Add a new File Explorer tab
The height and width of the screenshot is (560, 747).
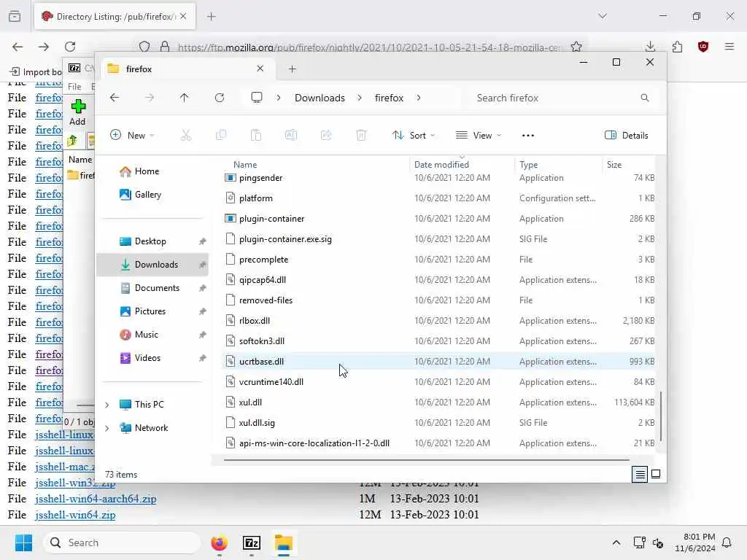point(292,69)
